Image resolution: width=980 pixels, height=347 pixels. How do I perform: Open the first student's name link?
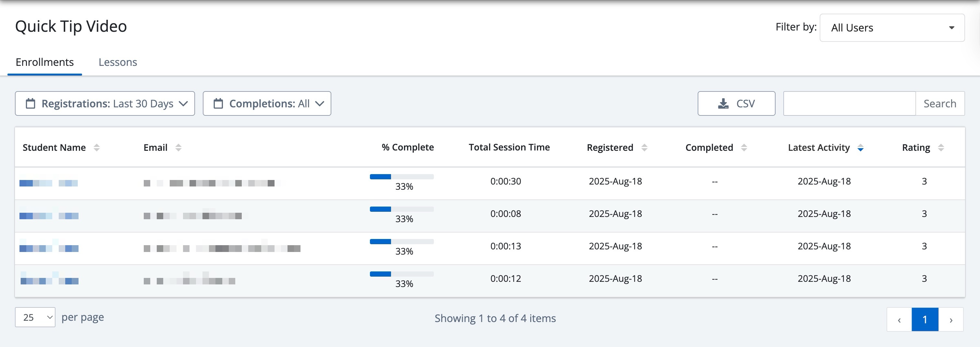click(49, 183)
